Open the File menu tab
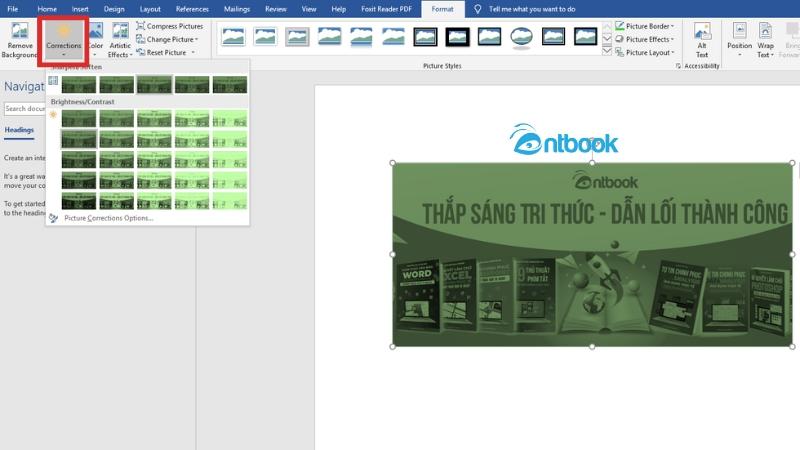Screen dimensions: 800x450 click(x=13, y=9)
